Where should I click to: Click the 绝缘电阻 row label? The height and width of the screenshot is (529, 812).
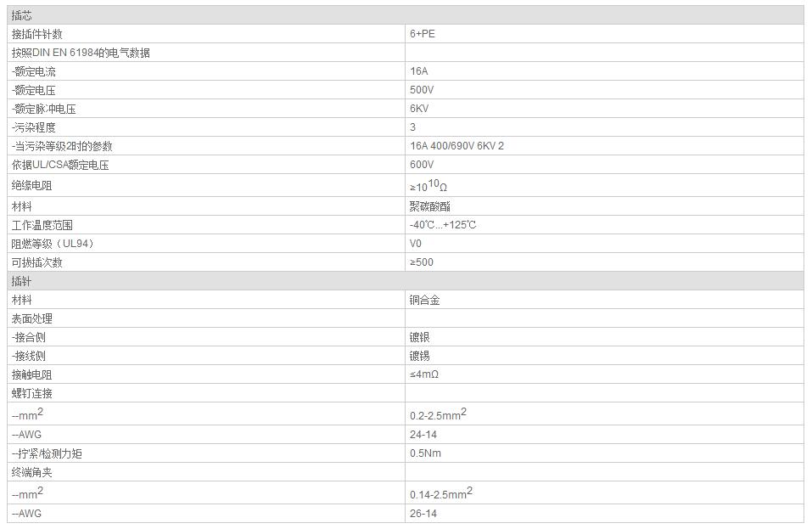pyautogui.click(x=31, y=185)
